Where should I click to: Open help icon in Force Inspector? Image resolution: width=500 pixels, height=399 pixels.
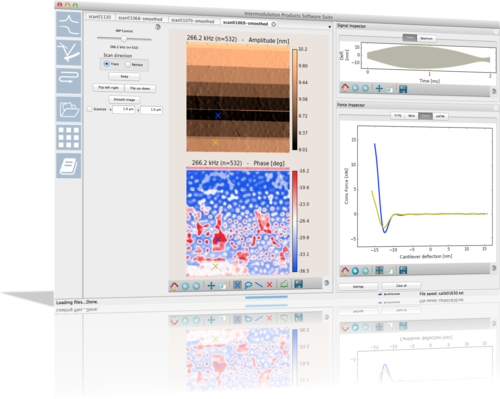(494, 268)
